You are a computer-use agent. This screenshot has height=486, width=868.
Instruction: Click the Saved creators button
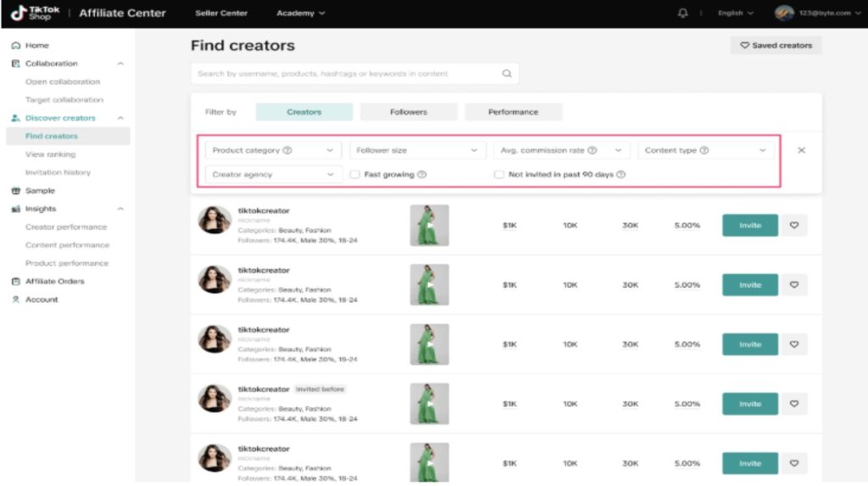click(x=776, y=46)
